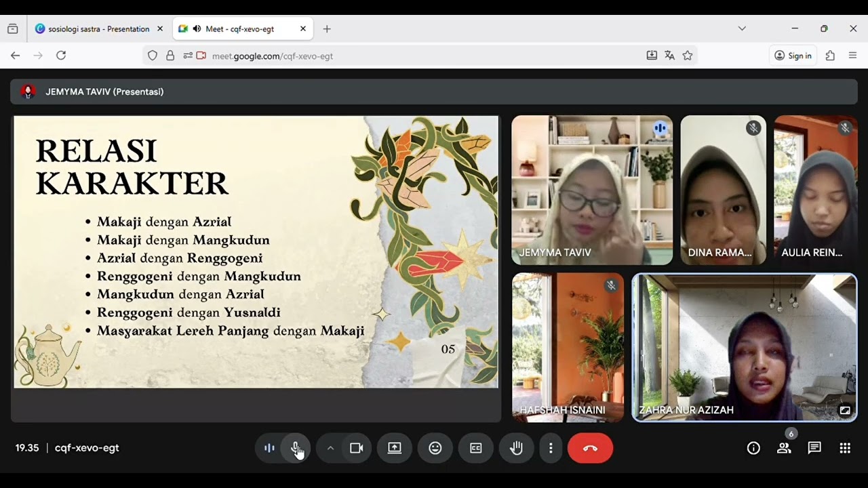Raise hand in the meeting
This screenshot has height=488, width=868.
[517, 448]
